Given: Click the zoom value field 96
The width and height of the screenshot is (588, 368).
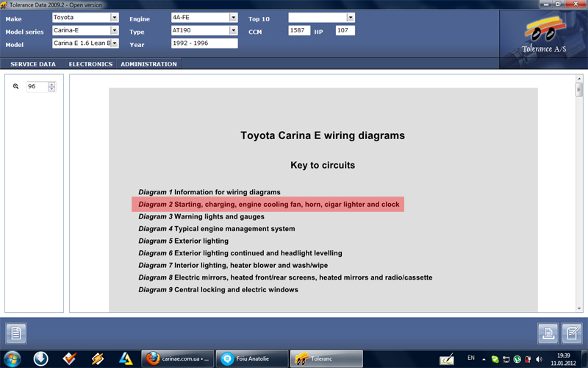Looking at the screenshot, I should (37, 86).
